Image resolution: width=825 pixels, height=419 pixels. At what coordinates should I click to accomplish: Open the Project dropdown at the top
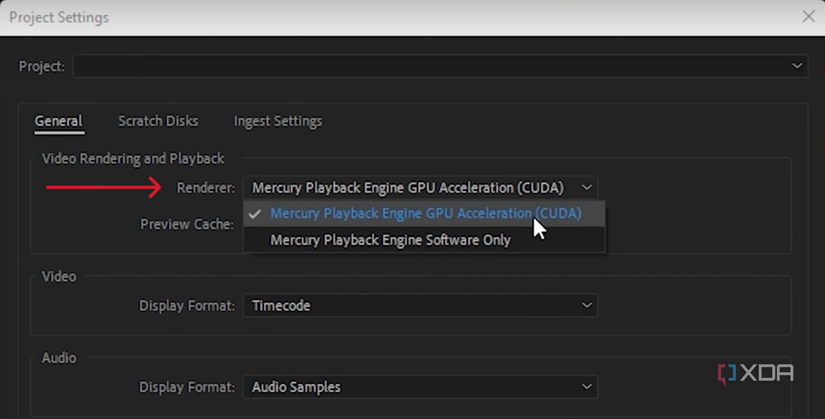[x=440, y=66]
